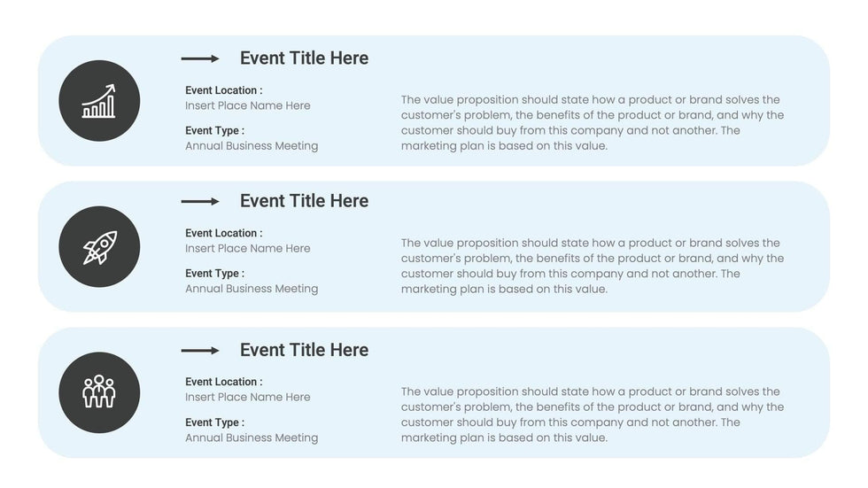Click the team of people icon

(99, 392)
